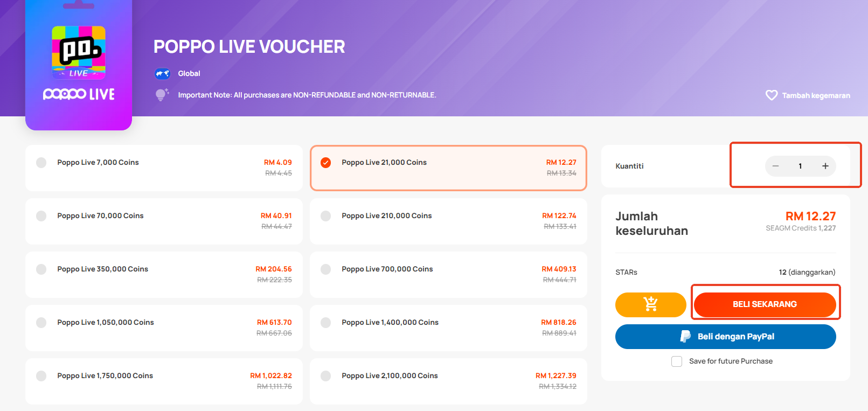Click the Poppo Live logo thumbnail

click(x=79, y=65)
